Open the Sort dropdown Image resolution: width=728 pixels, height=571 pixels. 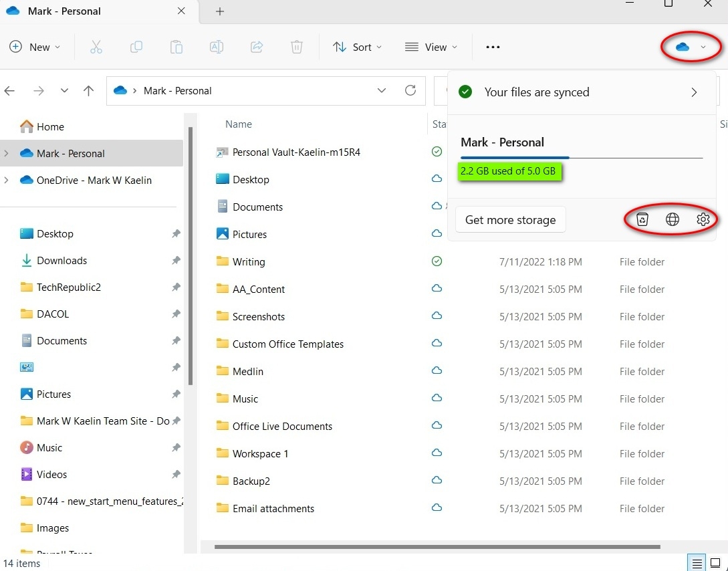pos(358,47)
